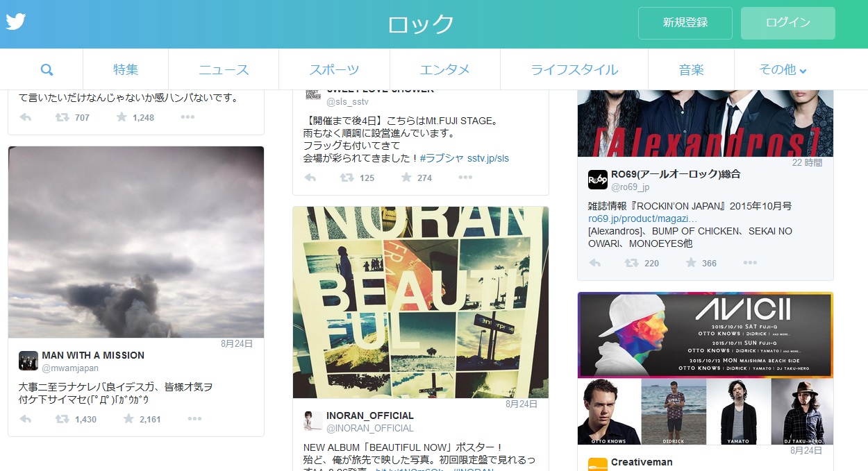Open the @sls_sstv handle

pyautogui.click(x=347, y=102)
